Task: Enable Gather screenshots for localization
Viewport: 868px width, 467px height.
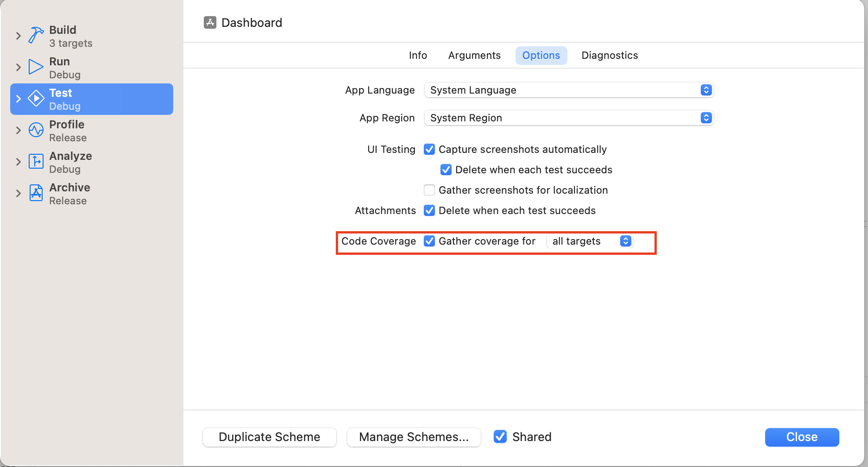Action: [x=429, y=190]
